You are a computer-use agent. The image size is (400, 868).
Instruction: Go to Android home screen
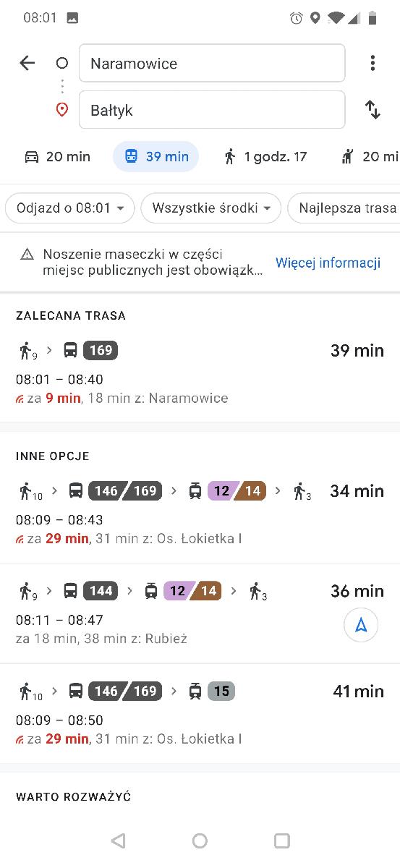coord(200,840)
